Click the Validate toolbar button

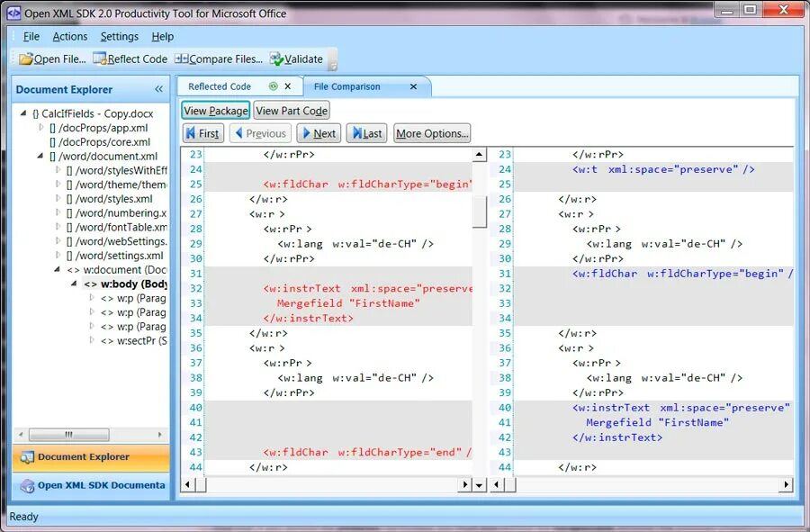pos(296,59)
